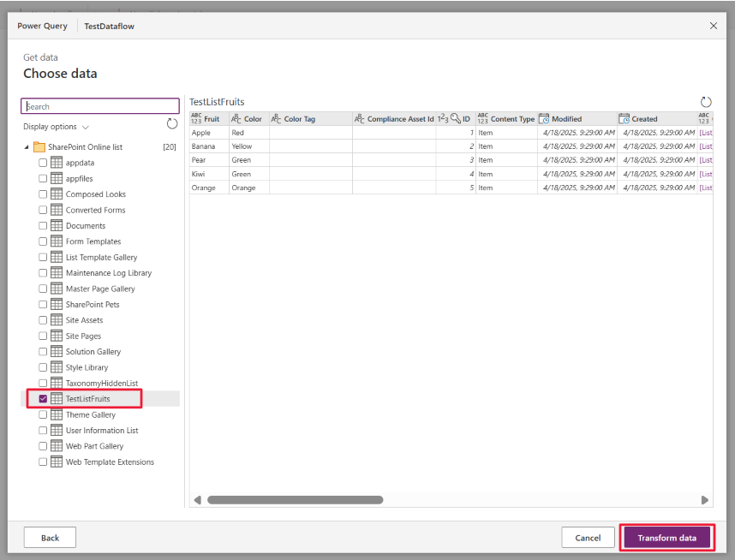The image size is (735, 560).
Task: Click the refresh icon beside Display options
Action: [171, 122]
